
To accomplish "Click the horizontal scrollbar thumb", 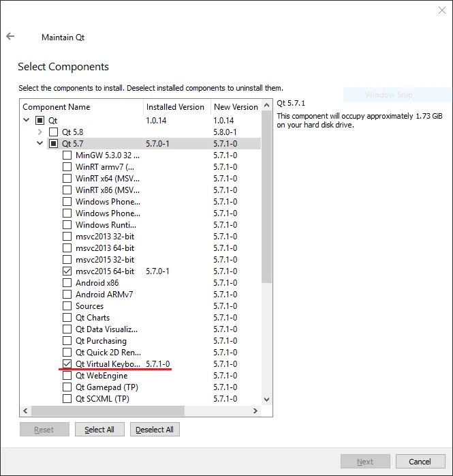I will 108,411.
